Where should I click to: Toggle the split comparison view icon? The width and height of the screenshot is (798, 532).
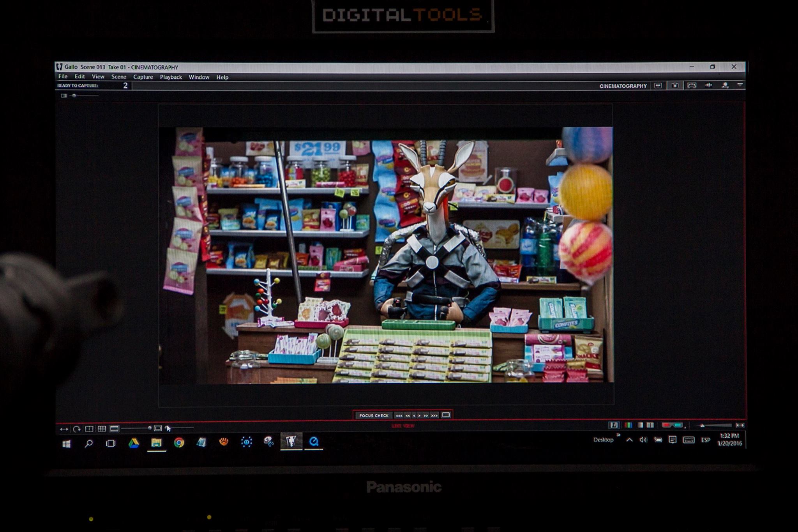[650, 425]
